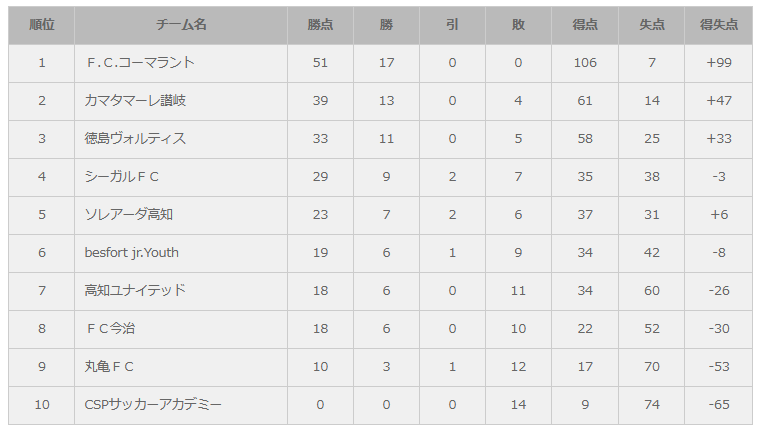762x433 pixels.
Task: Select team name ソレアーダ高知
Action: 129,215
